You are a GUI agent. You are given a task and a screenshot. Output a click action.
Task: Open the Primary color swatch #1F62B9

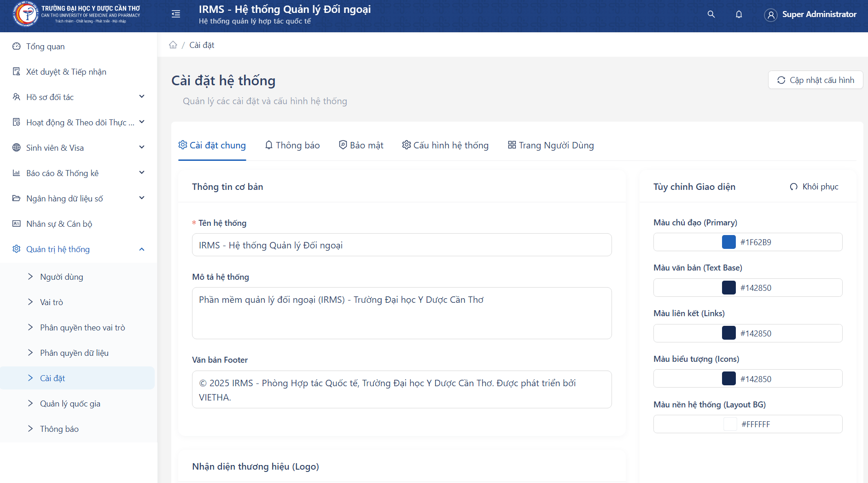(728, 242)
